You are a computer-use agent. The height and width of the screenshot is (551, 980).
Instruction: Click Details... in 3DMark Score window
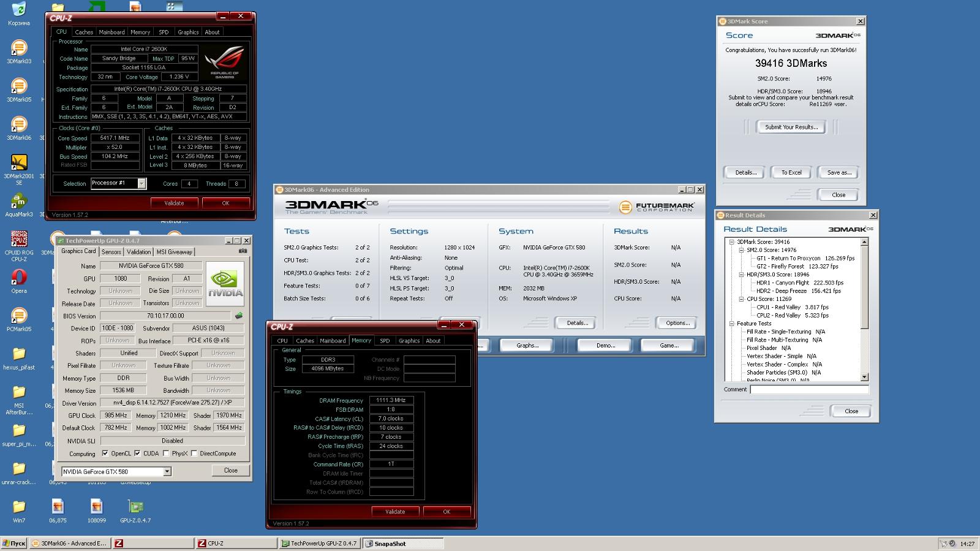pyautogui.click(x=744, y=172)
